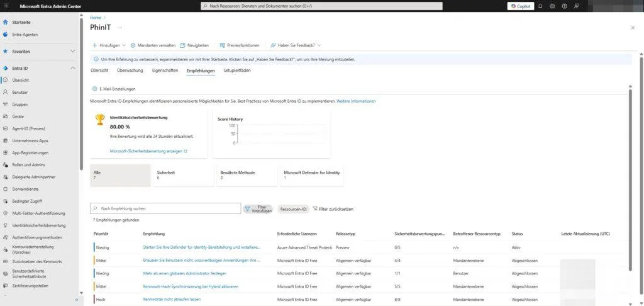Open the notifications bell icon
The image size is (644, 306).
click(x=540, y=6)
